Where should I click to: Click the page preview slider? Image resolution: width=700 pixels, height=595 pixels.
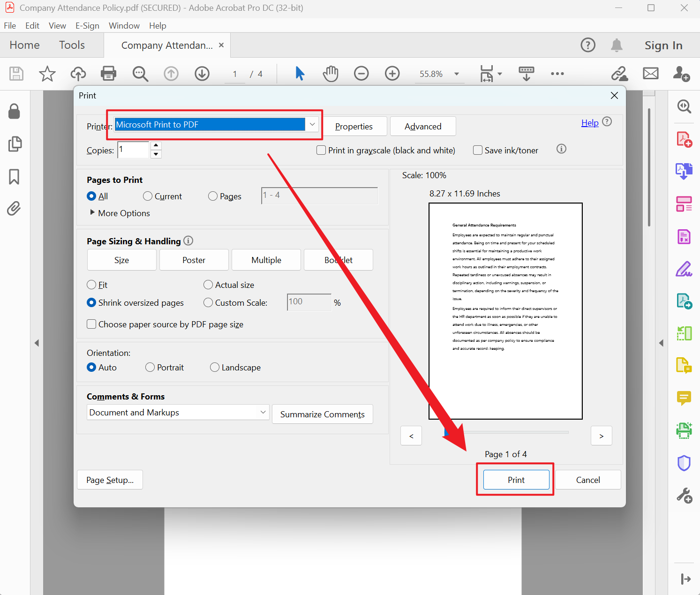(x=506, y=432)
